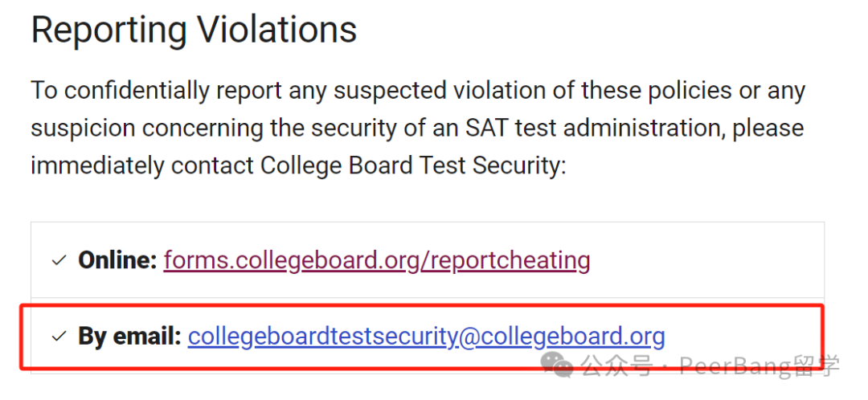The width and height of the screenshot is (868, 400).
Task: Click the word suspicion starting the second line
Action: 84,129
